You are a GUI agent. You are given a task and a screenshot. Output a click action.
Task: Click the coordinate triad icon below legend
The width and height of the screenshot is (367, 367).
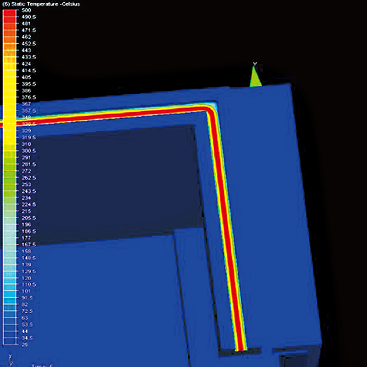11,360
